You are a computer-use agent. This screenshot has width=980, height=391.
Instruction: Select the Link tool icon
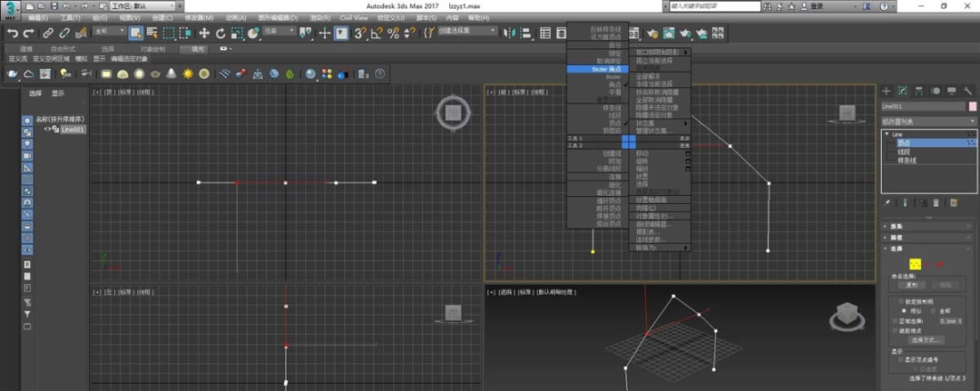(x=48, y=33)
